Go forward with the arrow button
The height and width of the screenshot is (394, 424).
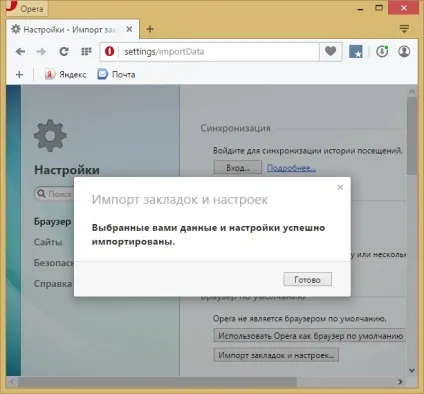(x=41, y=52)
